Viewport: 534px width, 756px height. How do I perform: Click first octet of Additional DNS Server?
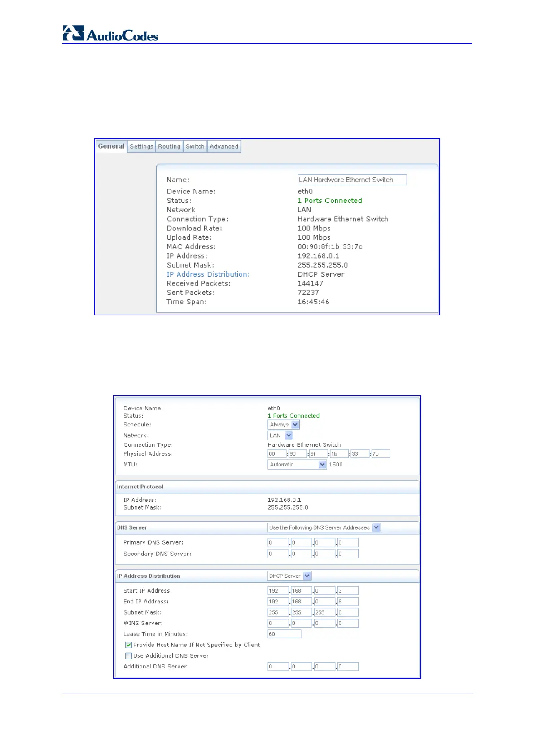(278, 667)
